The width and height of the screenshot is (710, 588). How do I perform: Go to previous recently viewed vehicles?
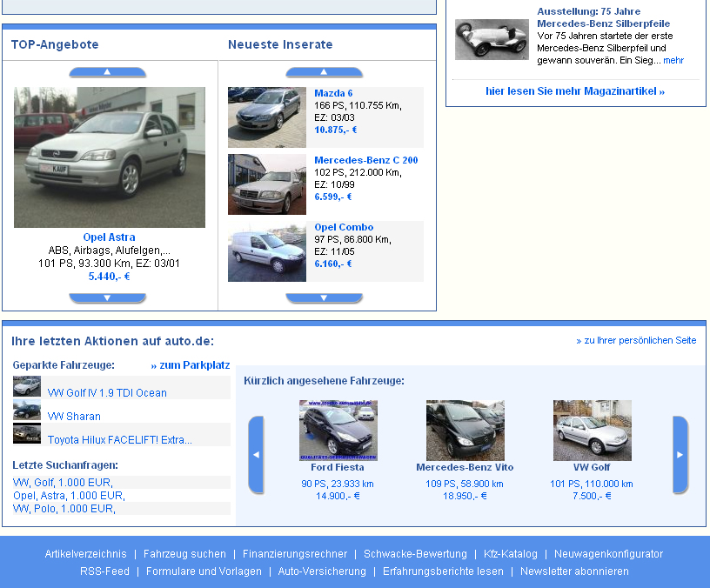tap(257, 454)
